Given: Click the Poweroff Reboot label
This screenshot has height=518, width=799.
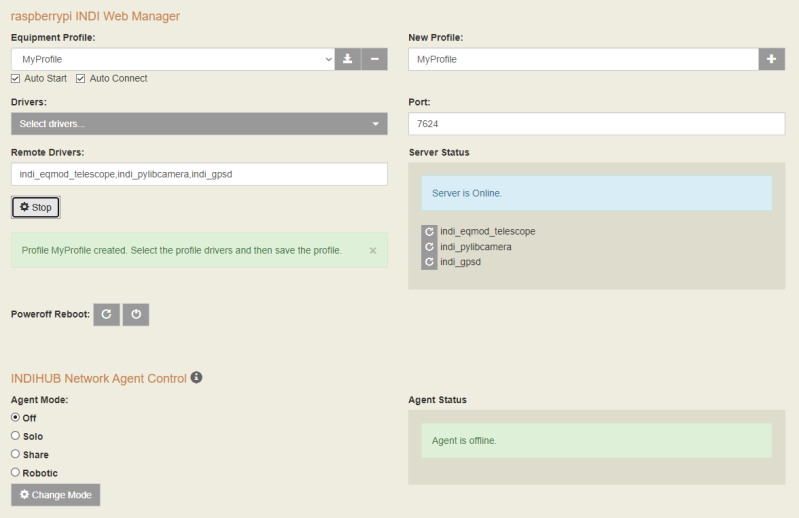Looking at the screenshot, I should tap(50, 314).
